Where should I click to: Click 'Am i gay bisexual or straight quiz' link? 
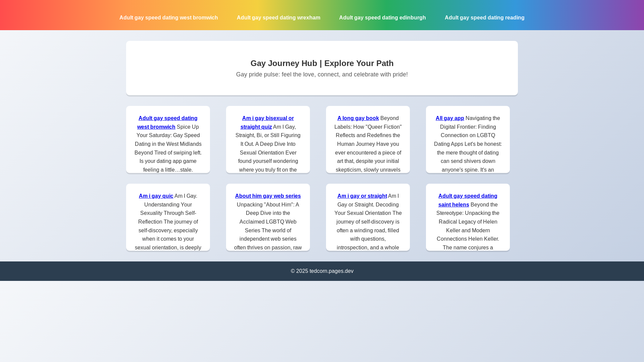(x=267, y=122)
